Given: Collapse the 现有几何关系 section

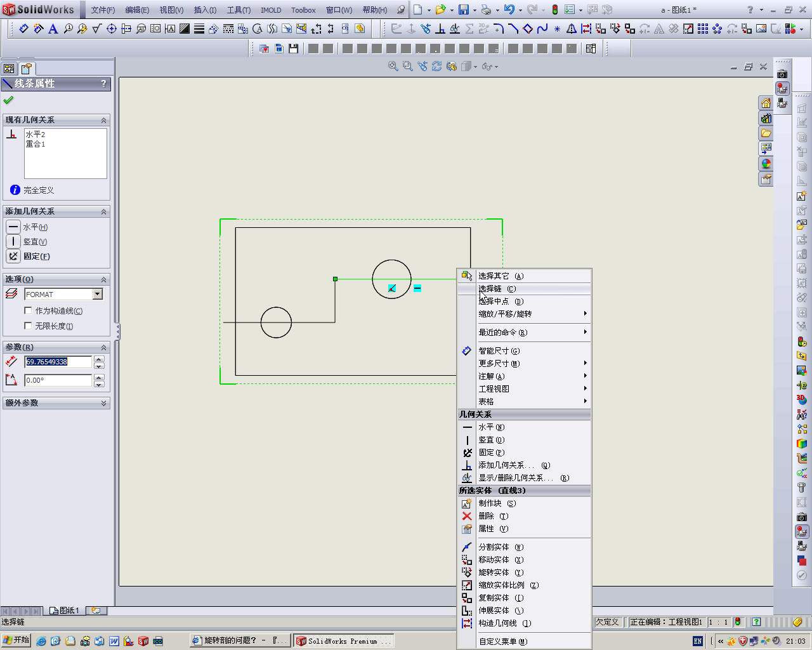Looking at the screenshot, I should click(104, 120).
